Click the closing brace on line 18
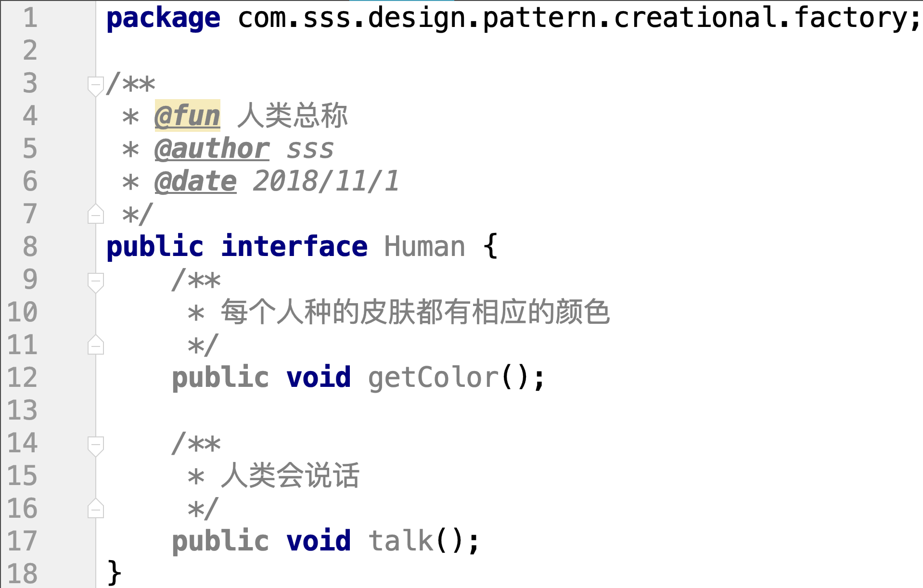Screen dimensions: 923x588 tap(114, 573)
